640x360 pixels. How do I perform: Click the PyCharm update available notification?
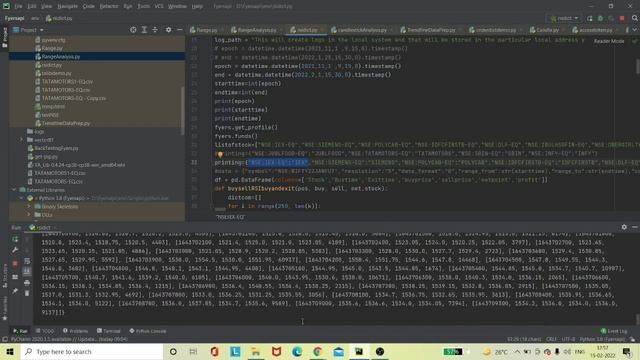[69, 339]
